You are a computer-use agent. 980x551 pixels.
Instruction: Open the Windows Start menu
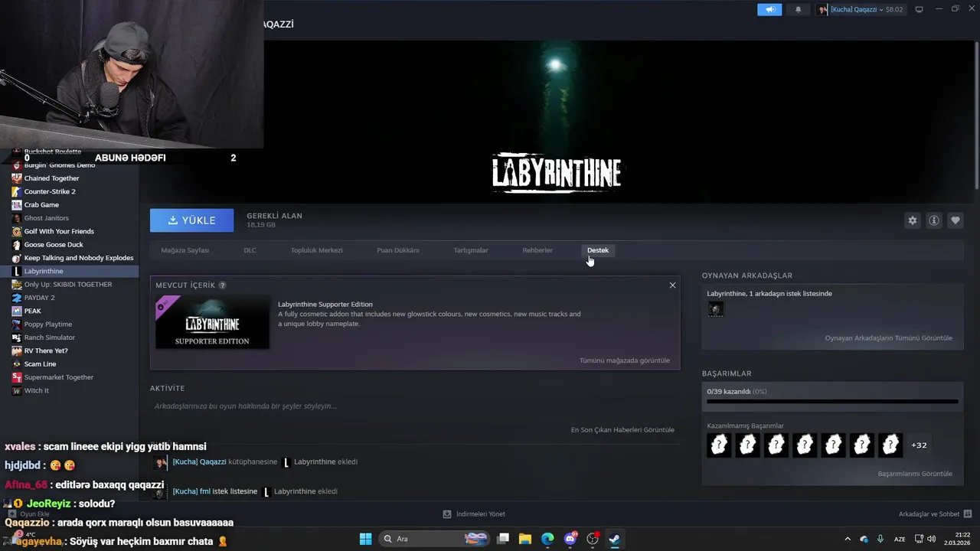click(365, 539)
